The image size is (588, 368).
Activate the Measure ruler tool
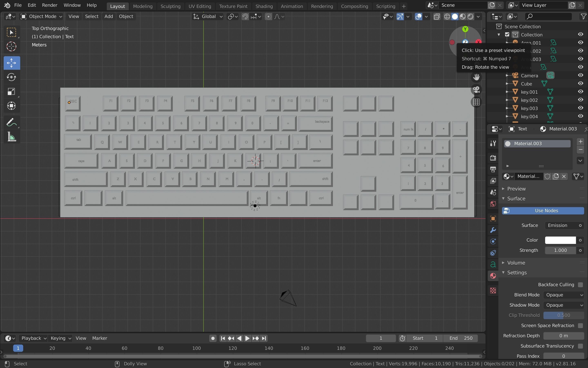coord(11,137)
